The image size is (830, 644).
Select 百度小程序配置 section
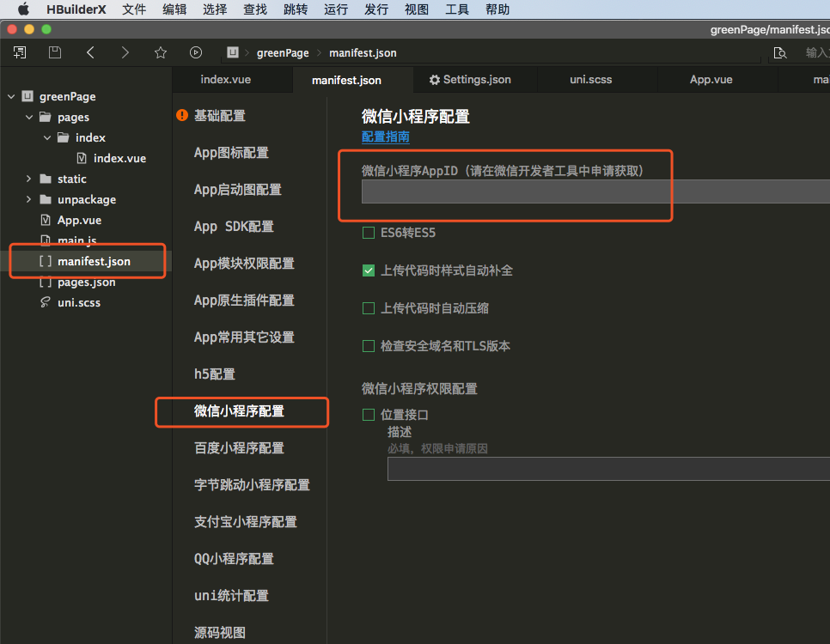(239, 448)
